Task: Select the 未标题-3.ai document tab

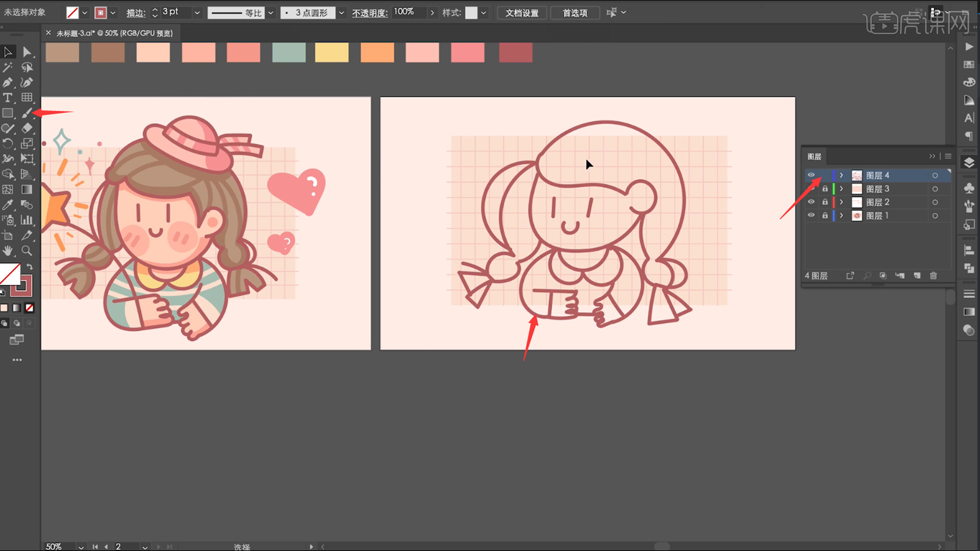Action: pos(114,33)
